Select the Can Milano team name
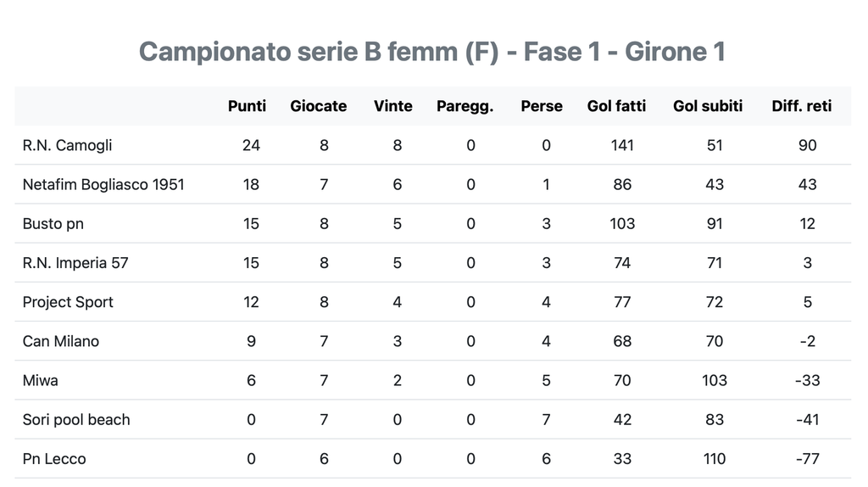The height and width of the screenshot is (487, 868). click(60, 341)
